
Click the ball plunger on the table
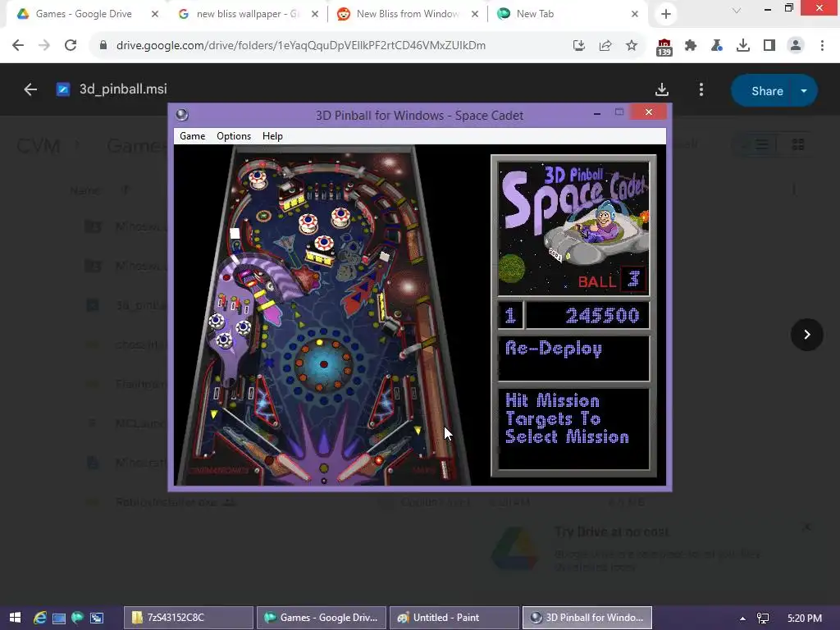tap(445, 468)
